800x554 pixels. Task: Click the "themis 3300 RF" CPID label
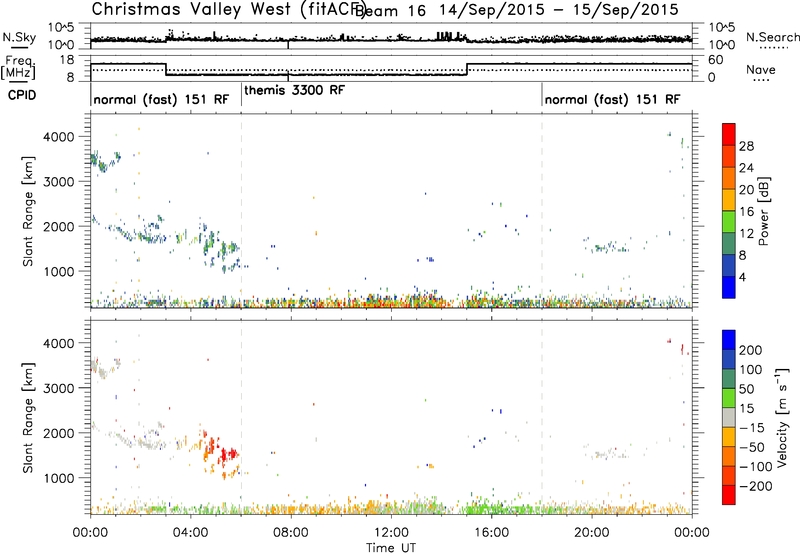[x=295, y=90]
